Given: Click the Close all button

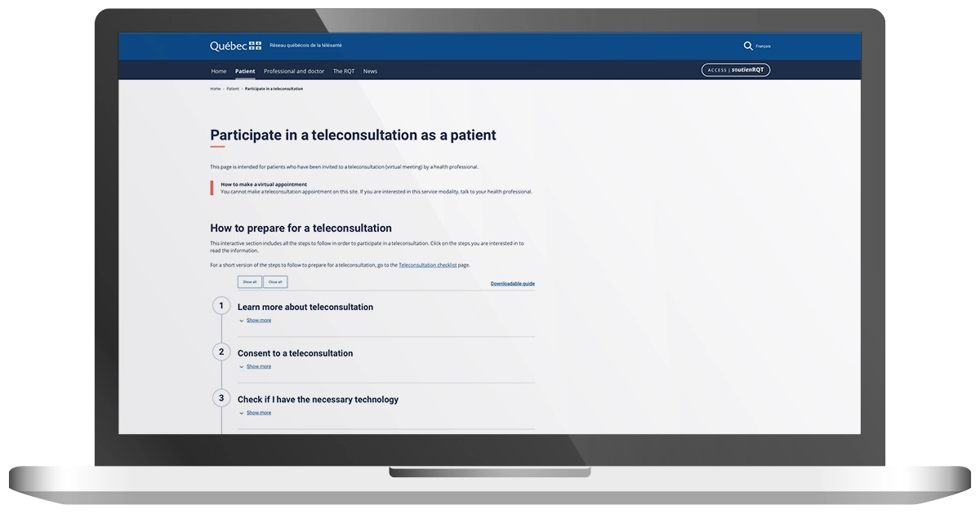Looking at the screenshot, I should (274, 281).
